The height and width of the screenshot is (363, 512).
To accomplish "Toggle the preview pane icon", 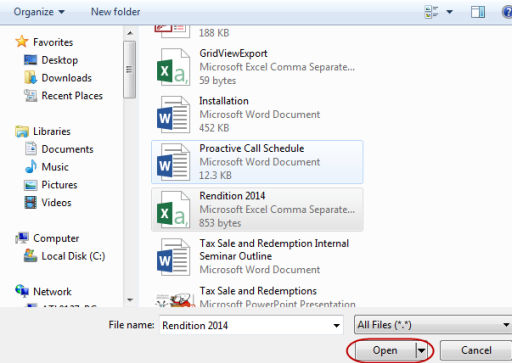I will pos(478,12).
